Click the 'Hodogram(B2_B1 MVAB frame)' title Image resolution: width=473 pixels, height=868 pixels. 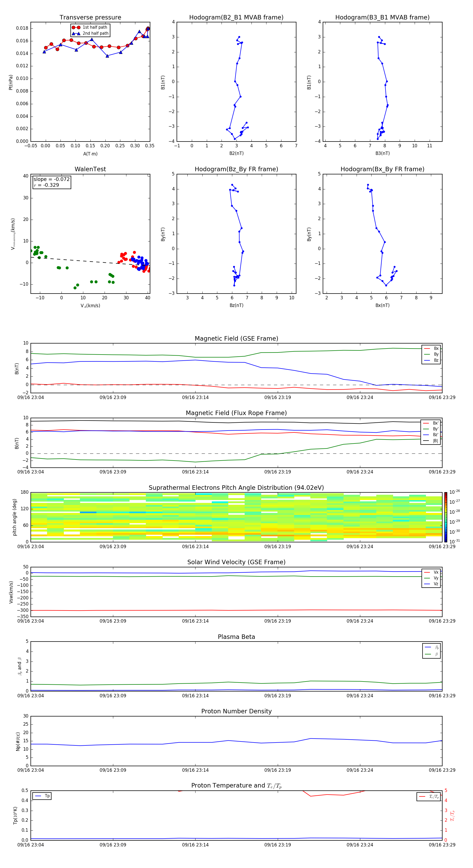236,18
